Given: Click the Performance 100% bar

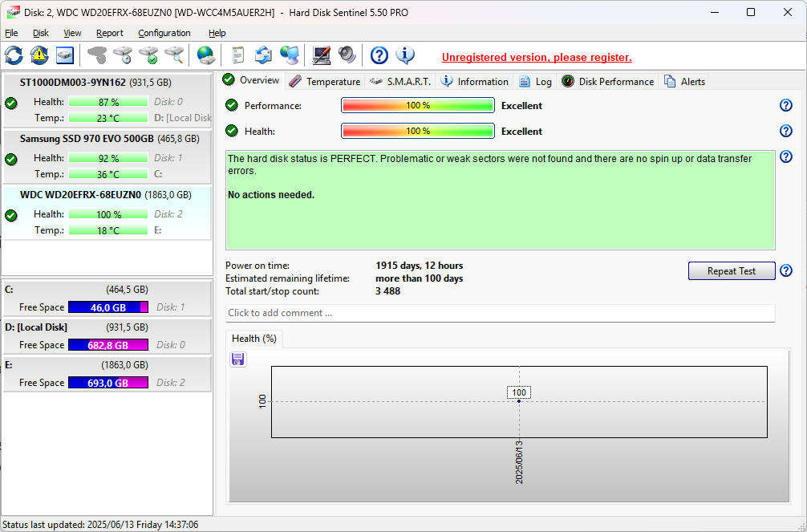Looking at the screenshot, I should (x=417, y=105).
